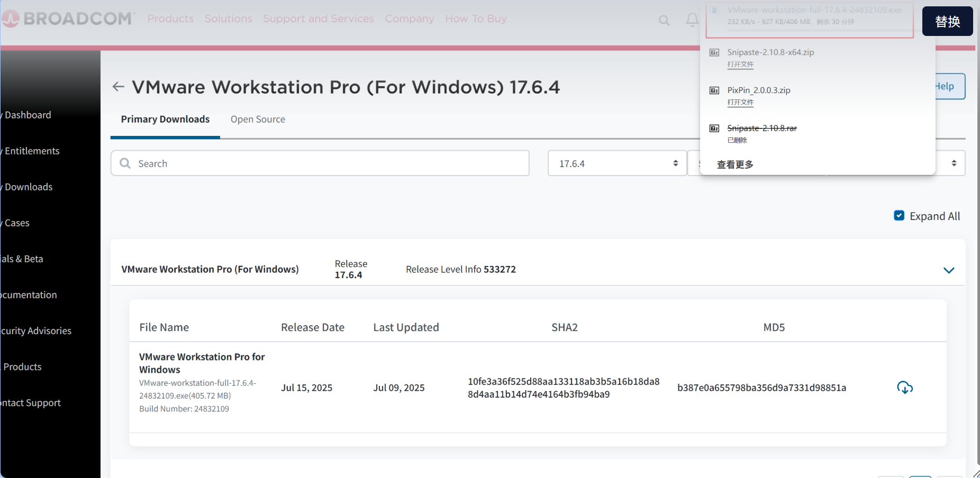Click the back arrow beside the page title
Image resolution: width=980 pixels, height=478 pixels.
119,87
